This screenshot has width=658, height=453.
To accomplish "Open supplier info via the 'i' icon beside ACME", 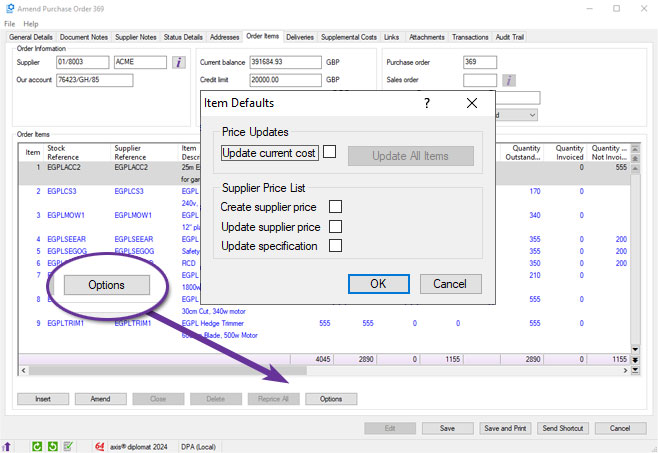I will click(179, 63).
